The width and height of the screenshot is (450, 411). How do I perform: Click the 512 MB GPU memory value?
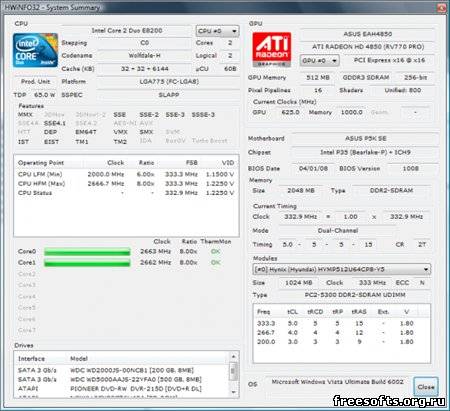(x=318, y=77)
